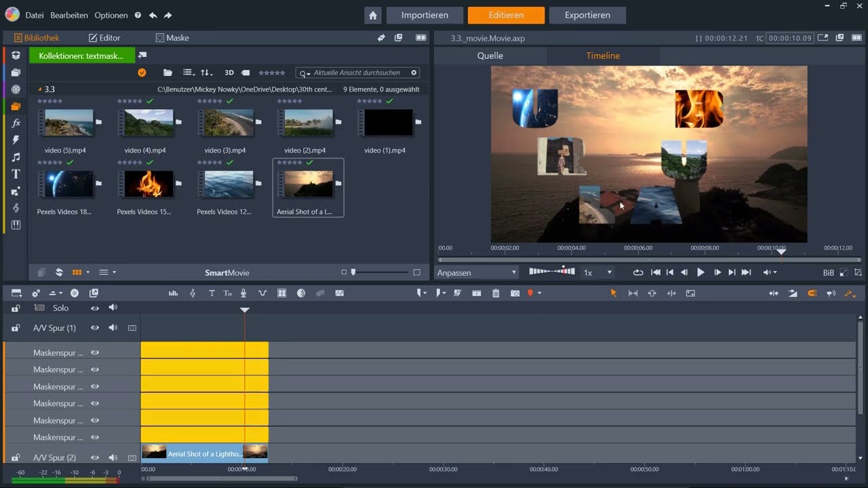Open the Bearbeiten menu
This screenshot has height=488, width=868.
[x=68, y=15]
